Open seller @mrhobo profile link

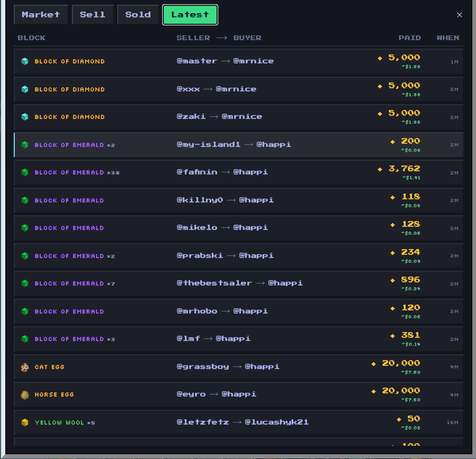197,311
